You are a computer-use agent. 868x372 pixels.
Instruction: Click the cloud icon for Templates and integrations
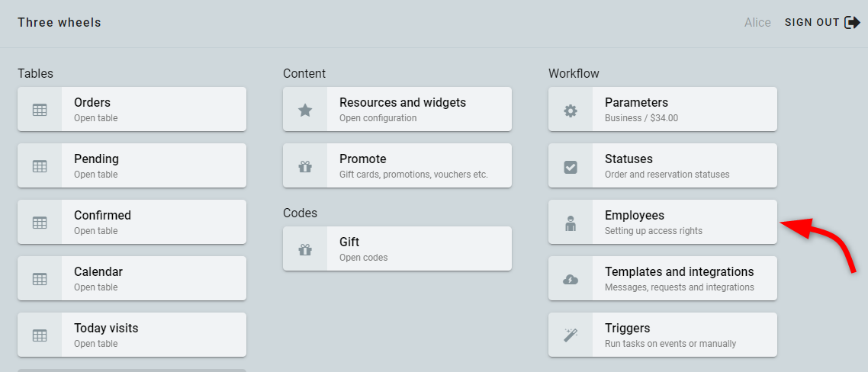click(x=571, y=280)
